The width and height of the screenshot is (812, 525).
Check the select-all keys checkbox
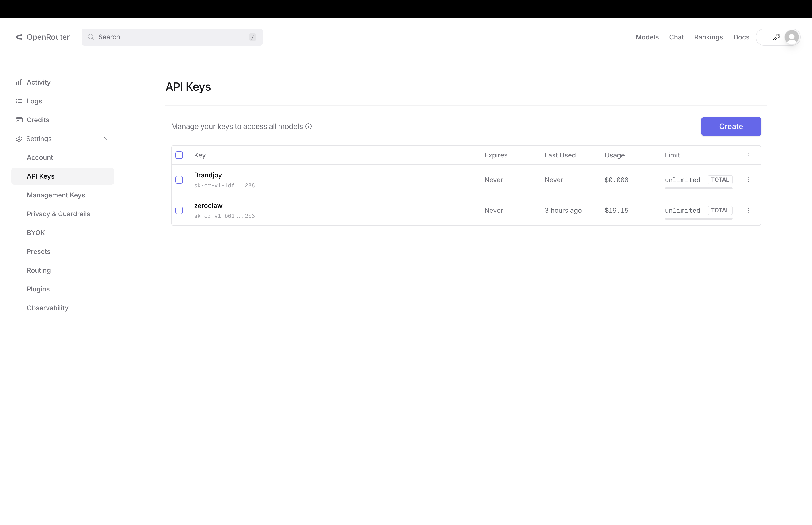click(179, 155)
